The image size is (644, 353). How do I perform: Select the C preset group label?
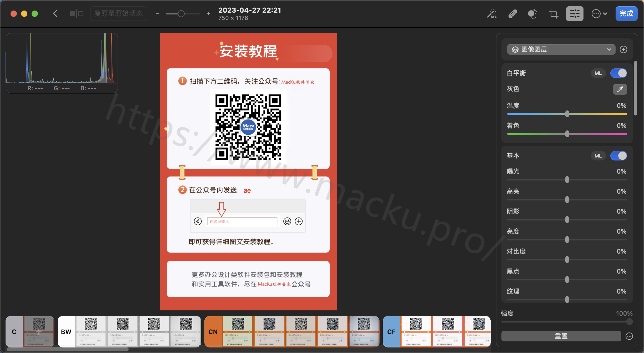tap(14, 332)
